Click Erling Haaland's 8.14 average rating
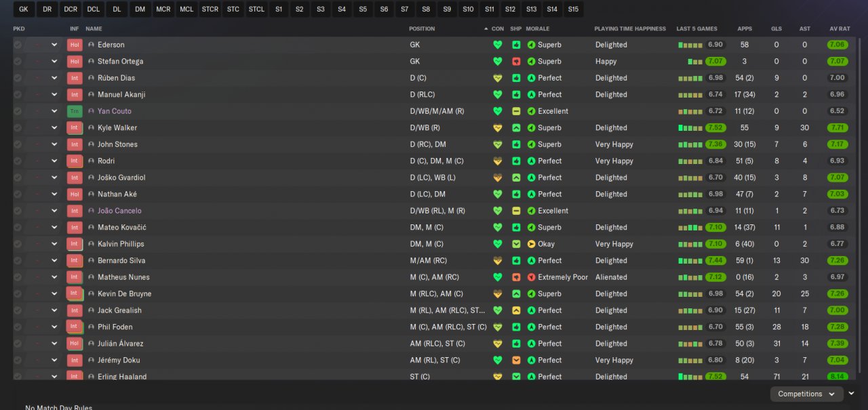 coord(837,377)
